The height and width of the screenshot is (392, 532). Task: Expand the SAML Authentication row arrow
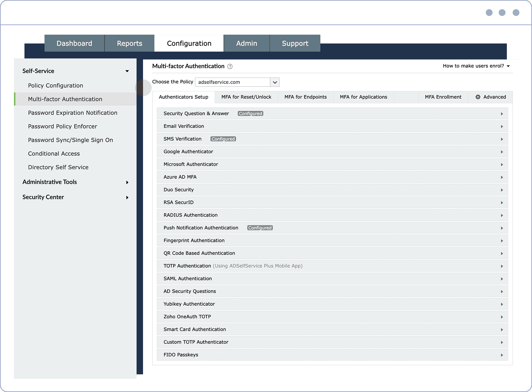point(502,279)
